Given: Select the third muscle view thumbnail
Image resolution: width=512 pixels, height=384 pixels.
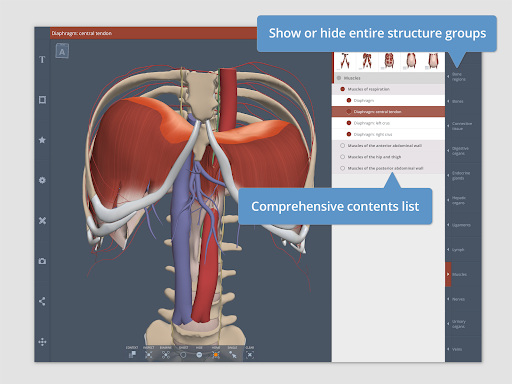Looking at the screenshot, I should tap(389, 61).
